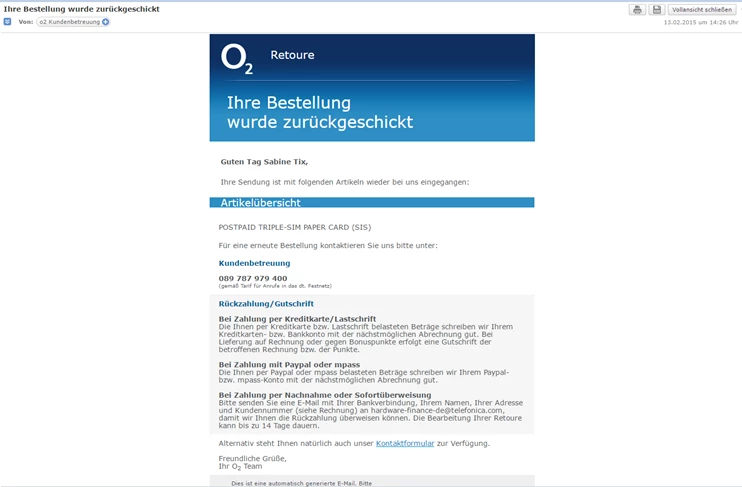
Task: Click the Artikelübersicht section bar
Action: pyautogui.click(x=372, y=203)
